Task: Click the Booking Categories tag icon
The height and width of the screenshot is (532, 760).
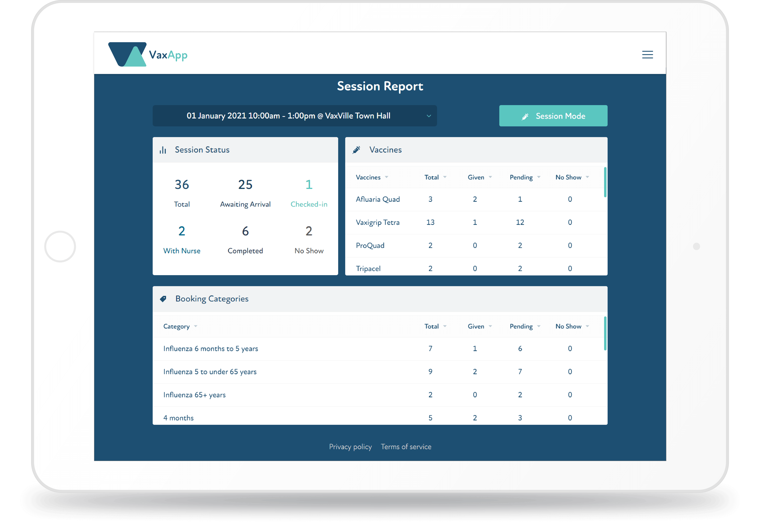Action: [x=163, y=299]
